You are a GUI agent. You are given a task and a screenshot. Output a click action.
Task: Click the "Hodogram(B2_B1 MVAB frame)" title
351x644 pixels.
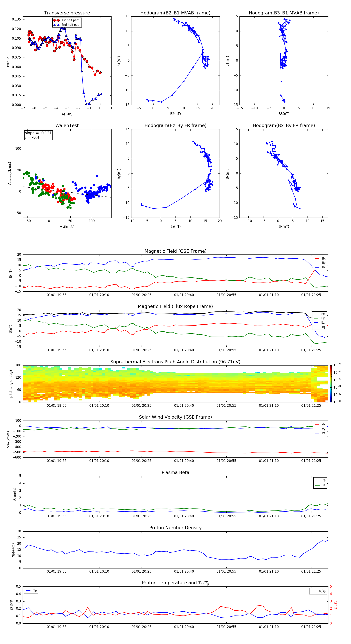[175, 13]
